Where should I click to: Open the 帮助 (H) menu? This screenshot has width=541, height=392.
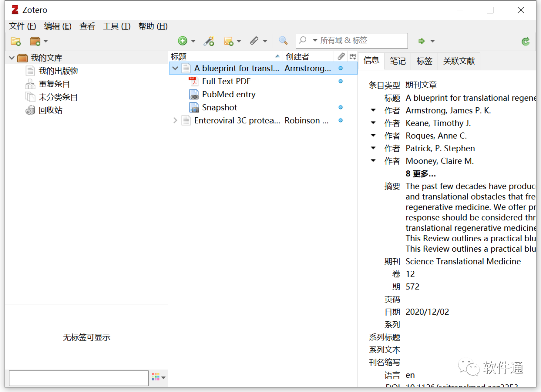coord(153,26)
